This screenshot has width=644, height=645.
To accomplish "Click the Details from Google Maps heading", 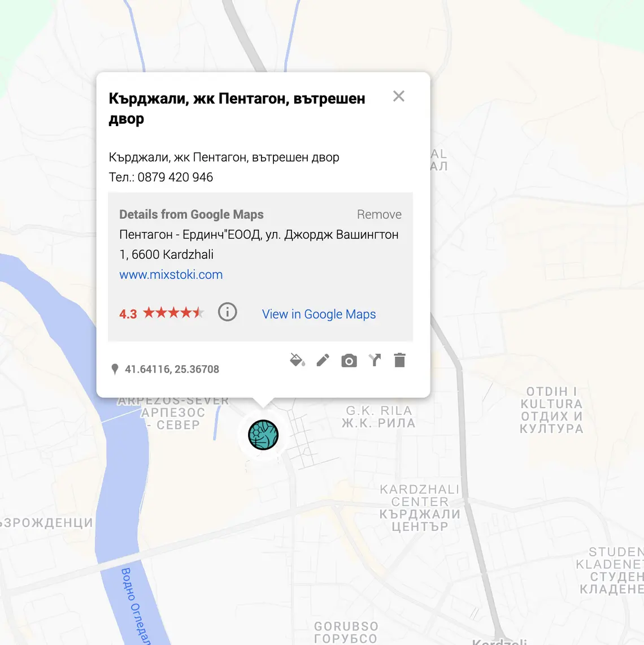I will (x=192, y=214).
